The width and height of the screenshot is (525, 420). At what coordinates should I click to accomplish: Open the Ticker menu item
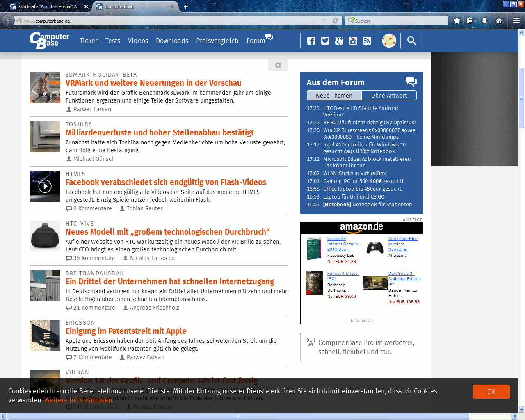click(x=89, y=41)
